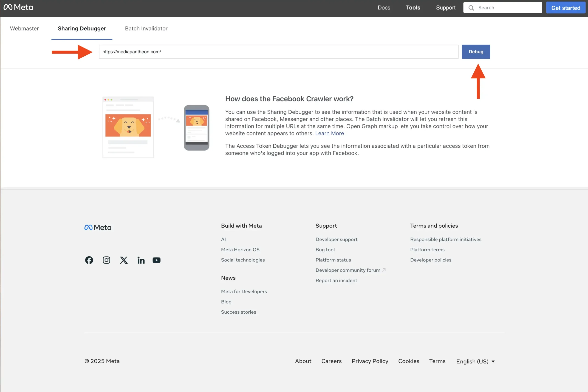Click the © 2025 Meta text
The image size is (588, 392).
coord(102,361)
